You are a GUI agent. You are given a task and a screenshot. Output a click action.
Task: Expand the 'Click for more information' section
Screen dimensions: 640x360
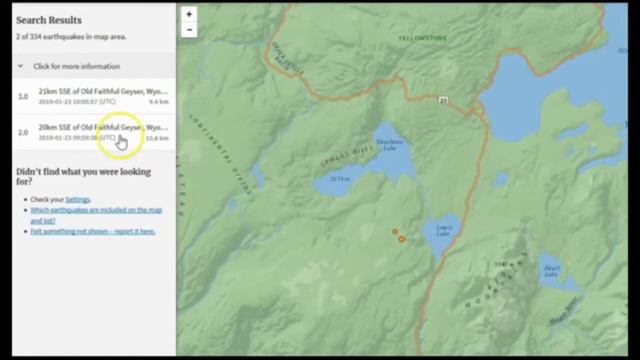click(94, 66)
